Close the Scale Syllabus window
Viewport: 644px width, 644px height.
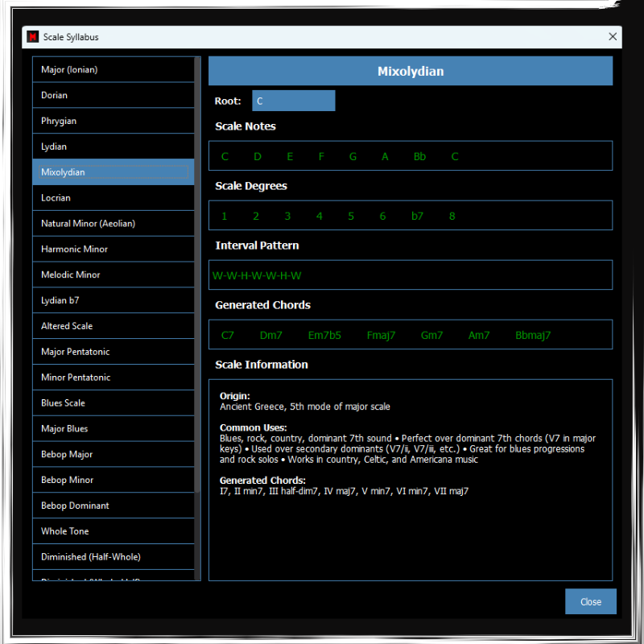(613, 37)
